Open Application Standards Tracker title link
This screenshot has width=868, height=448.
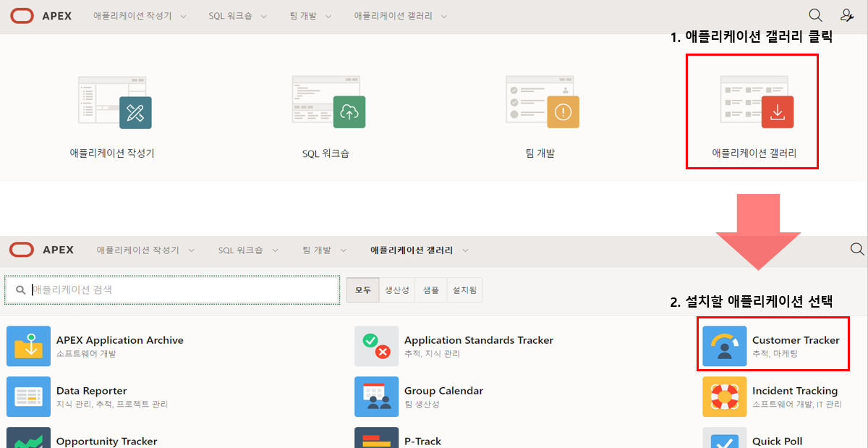point(479,340)
